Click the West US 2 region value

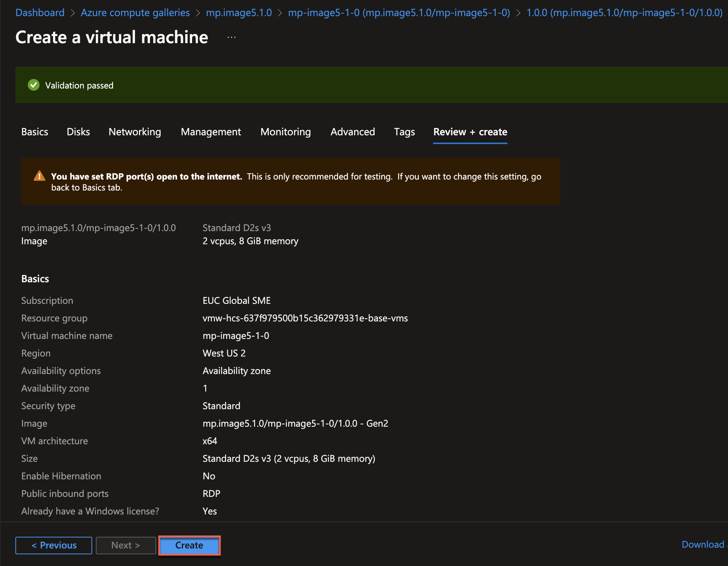pyautogui.click(x=224, y=353)
